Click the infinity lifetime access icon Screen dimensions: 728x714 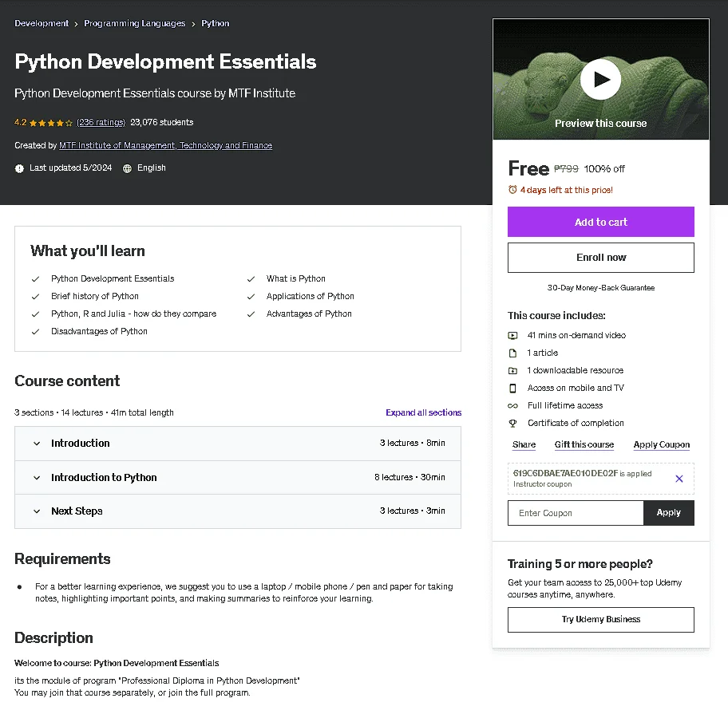[512, 406]
